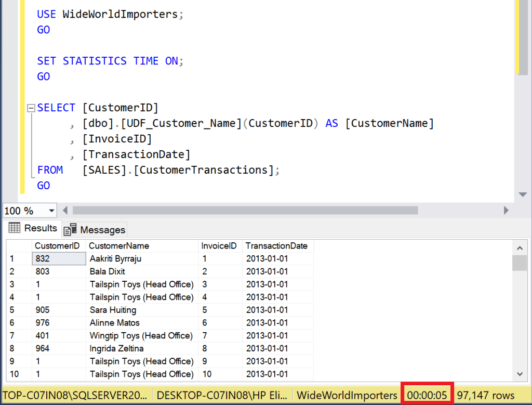Viewport: 532px width, 405px height.
Task: Click the Messages tab icon
Action: click(x=70, y=230)
